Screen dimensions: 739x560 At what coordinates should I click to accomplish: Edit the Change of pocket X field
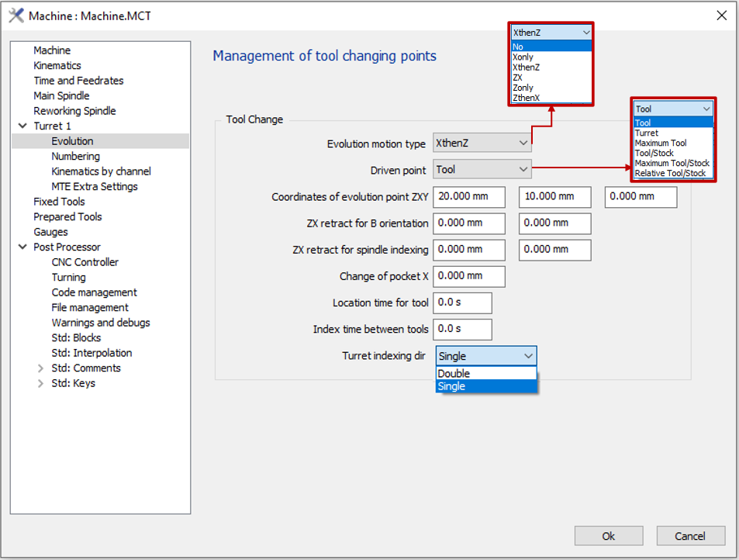click(x=468, y=276)
